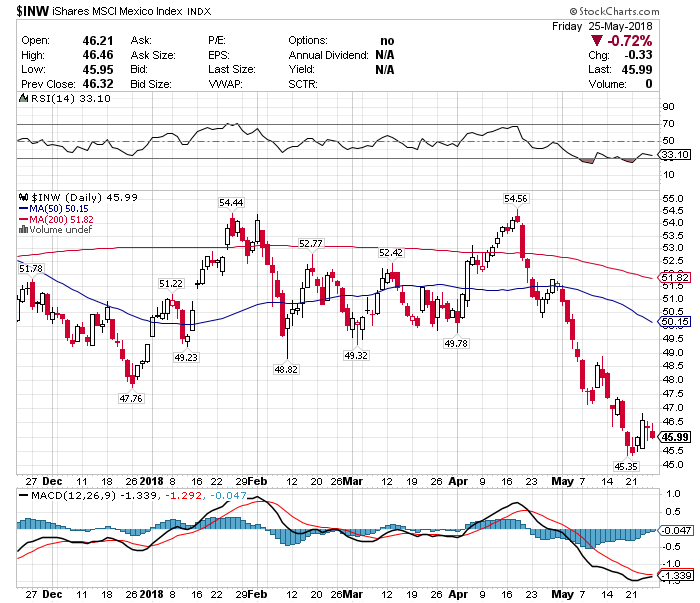This screenshot has height=603, width=700.
Task: Click the Friday 25-May-2018 date
Action: [x=602, y=26]
